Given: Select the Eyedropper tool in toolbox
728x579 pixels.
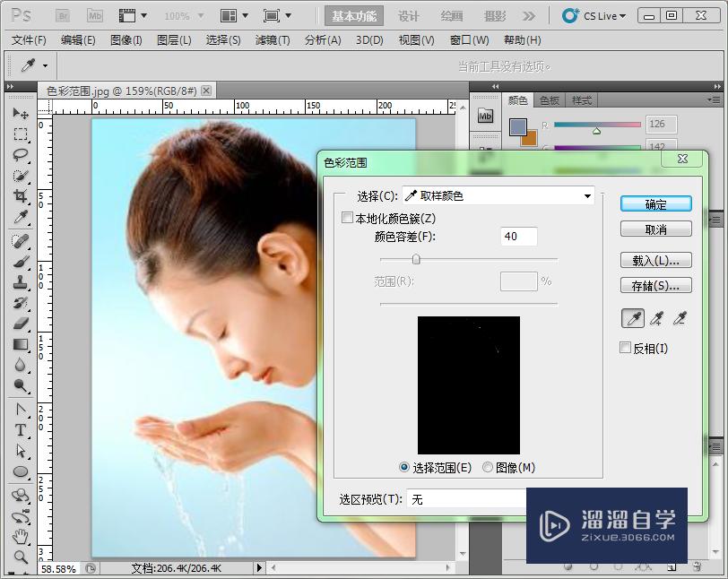Looking at the screenshot, I should coord(21,217).
